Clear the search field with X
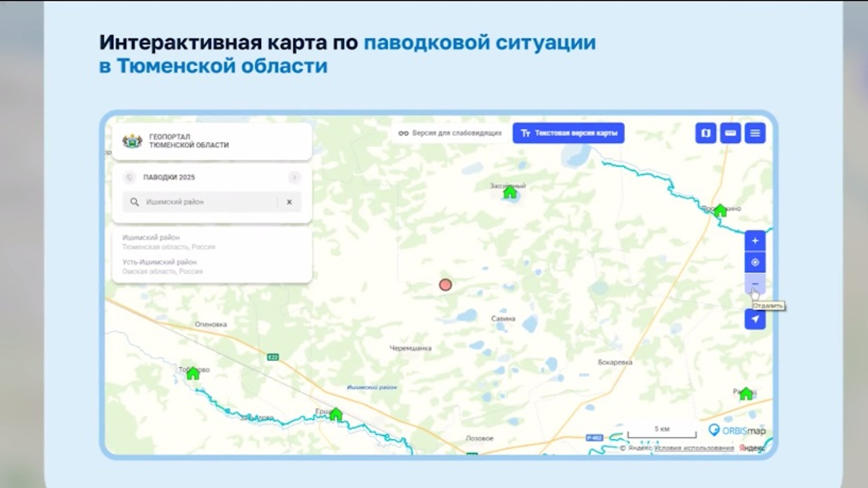The image size is (868, 488). click(289, 202)
